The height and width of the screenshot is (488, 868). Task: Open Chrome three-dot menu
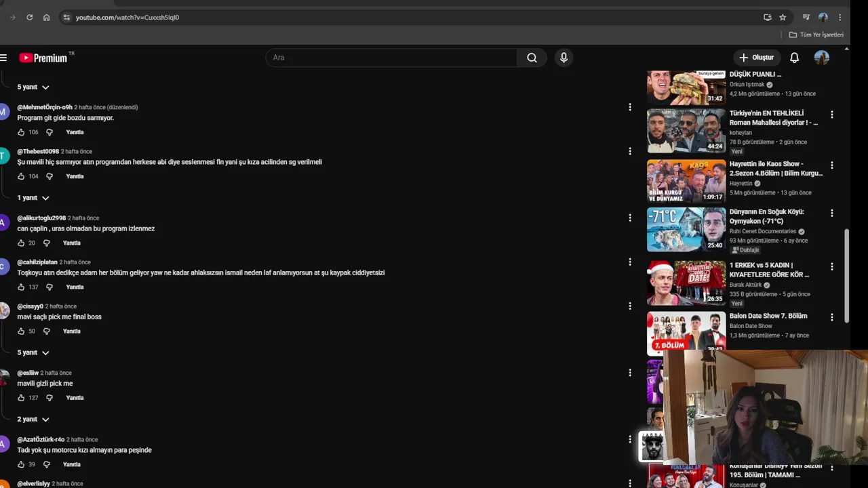pyautogui.click(x=840, y=17)
